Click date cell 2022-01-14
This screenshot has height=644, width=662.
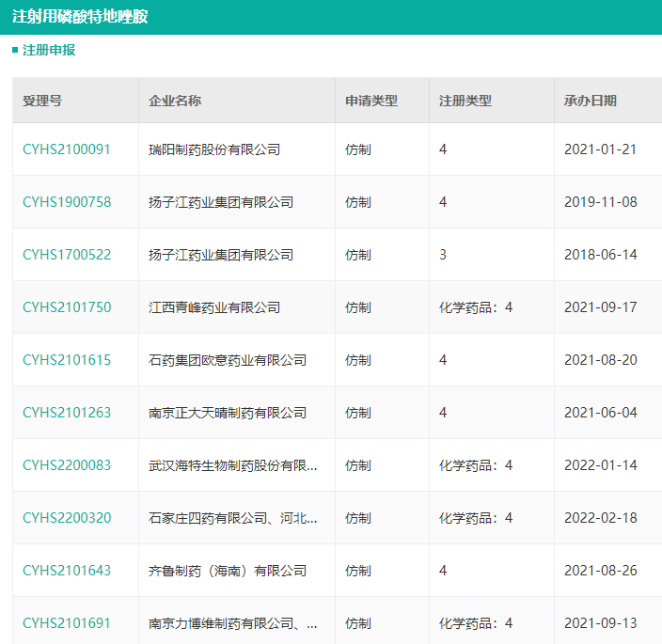pos(601,465)
